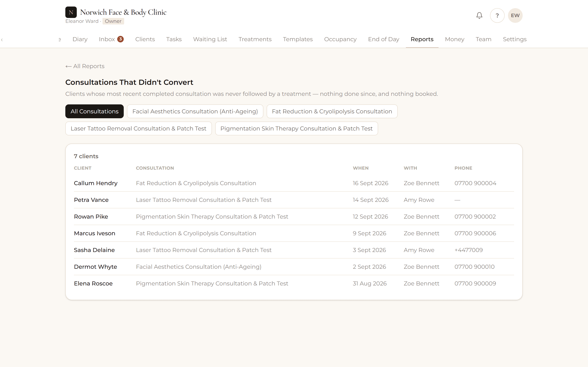Open the EW user avatar menu
588x367 pixels.
[515, 15]
